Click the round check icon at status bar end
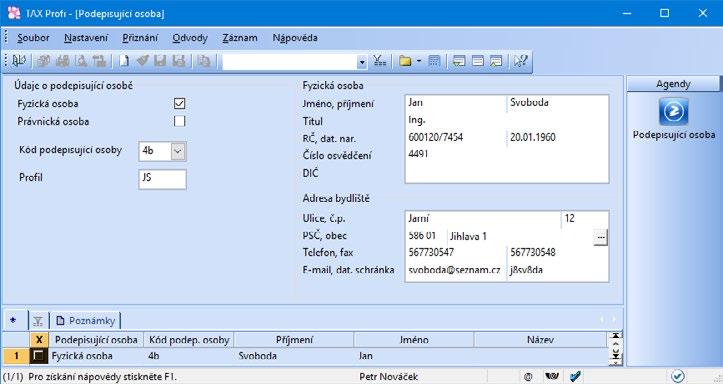This screenshot has width=723, height=384. tap(677, 376)
